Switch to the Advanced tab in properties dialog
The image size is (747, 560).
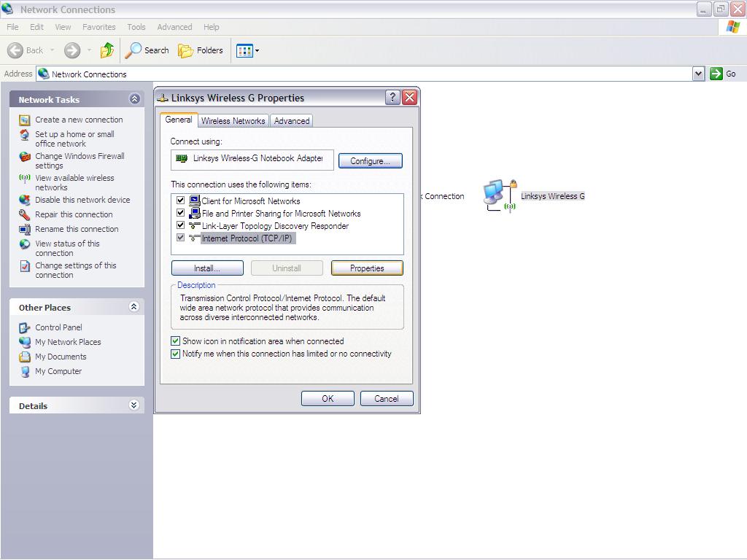click(x=292, y=121)
